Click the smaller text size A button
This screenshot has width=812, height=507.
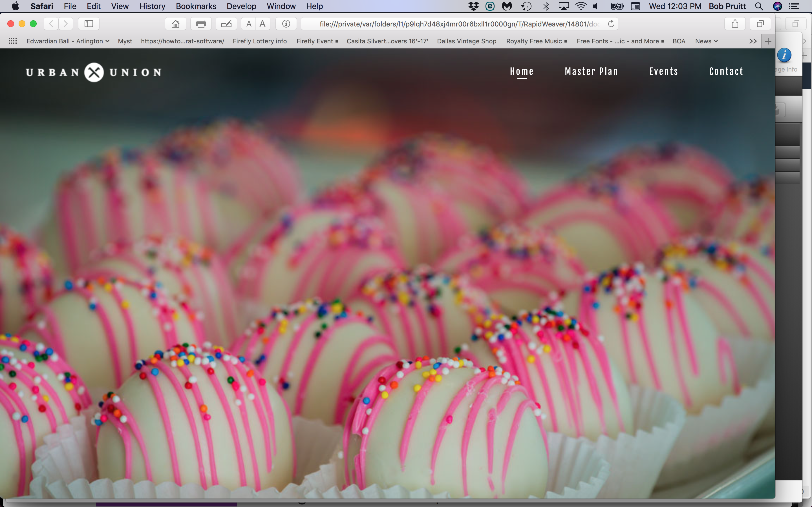(x=249, y=24)
